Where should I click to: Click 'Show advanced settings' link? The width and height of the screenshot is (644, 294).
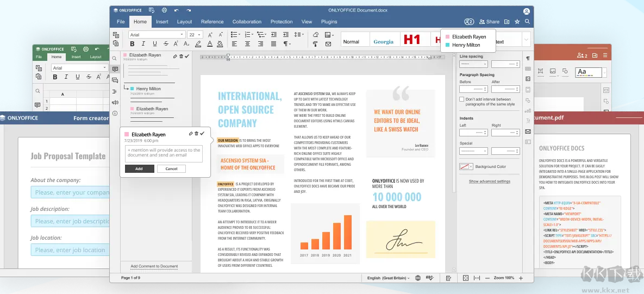[489, 182]
